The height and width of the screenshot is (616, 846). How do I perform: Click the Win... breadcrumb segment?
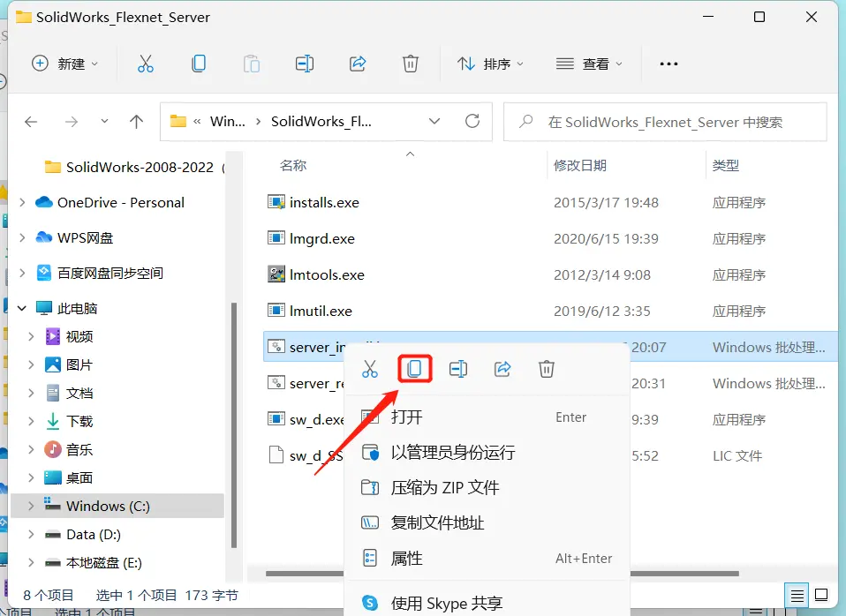pos(227,122)
